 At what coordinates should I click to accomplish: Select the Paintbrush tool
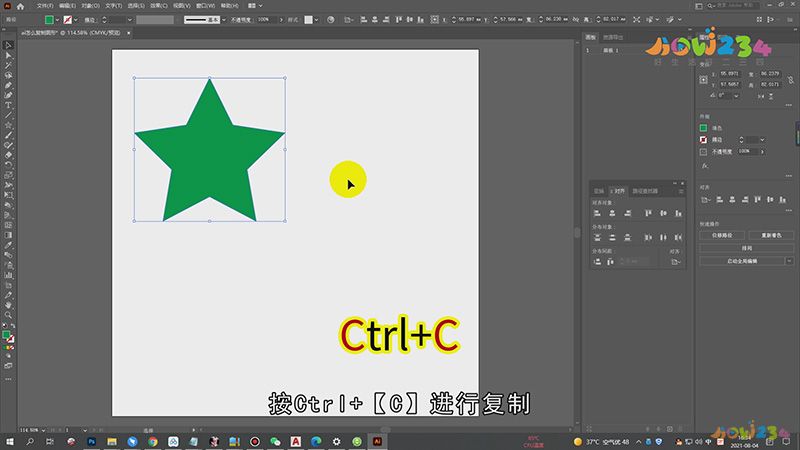click(x=8, y=135)
